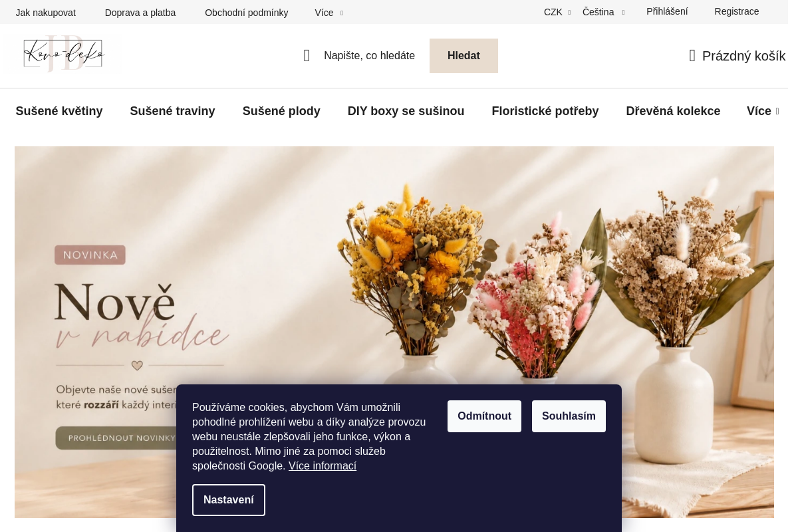
Task: Click the Květo-deko store logo
Action: (64, 54)
